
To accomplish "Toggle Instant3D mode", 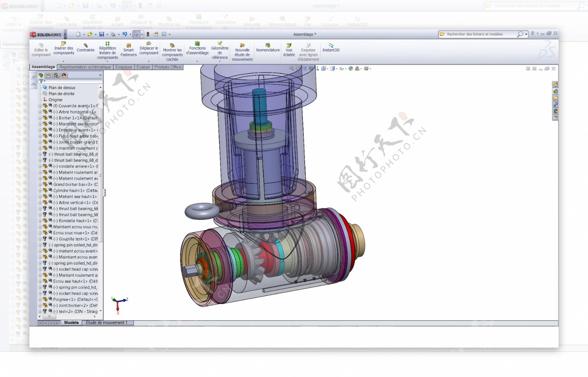I will pos(331,48).
